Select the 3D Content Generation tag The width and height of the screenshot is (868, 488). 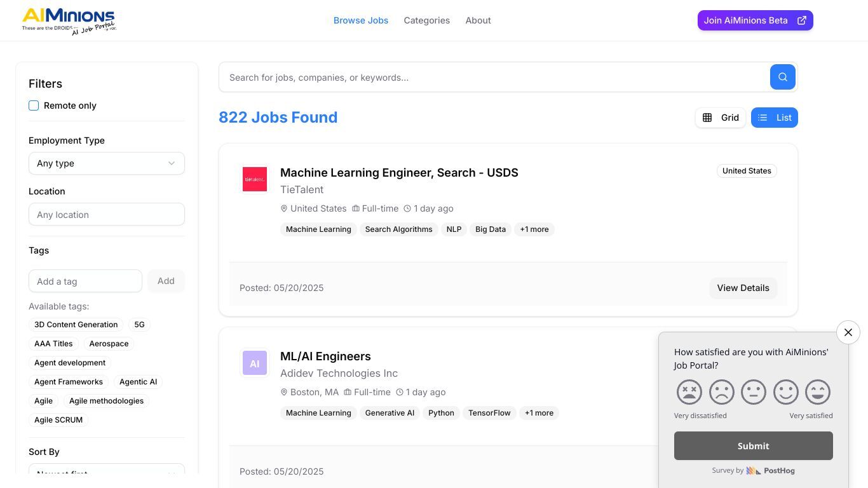[x=76, y=325]
